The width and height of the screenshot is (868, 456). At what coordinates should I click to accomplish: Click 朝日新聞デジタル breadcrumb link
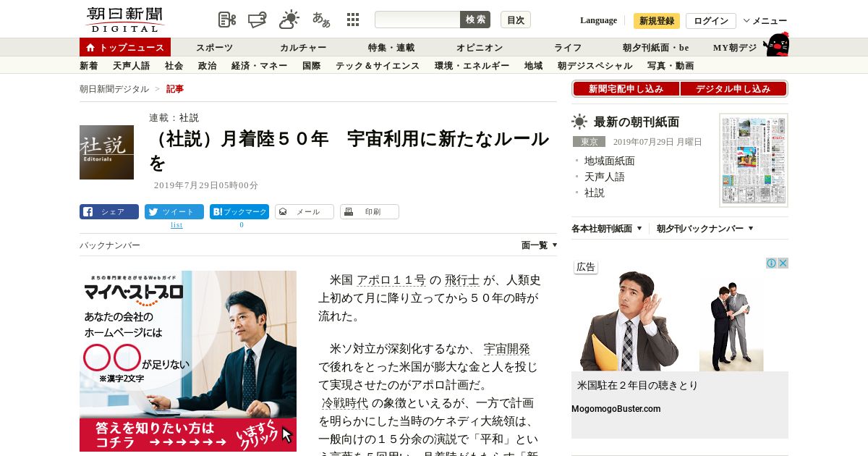[x=114, y=89]
